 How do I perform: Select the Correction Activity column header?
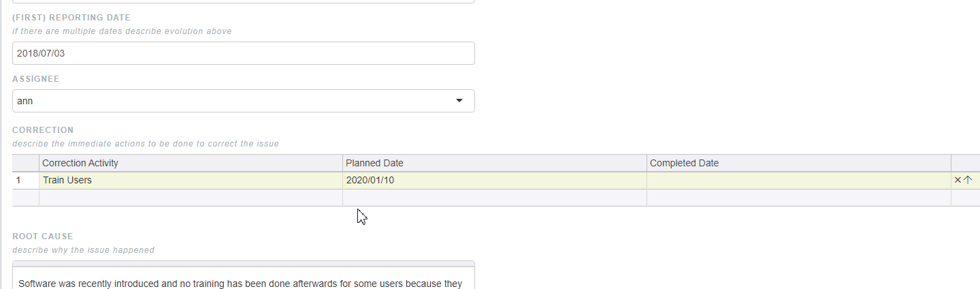[191, 163]
